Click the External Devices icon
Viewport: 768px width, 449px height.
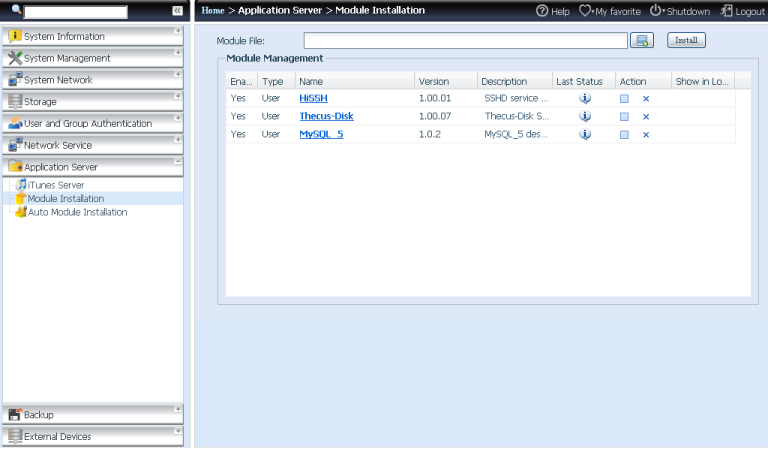tap(15, 436)
